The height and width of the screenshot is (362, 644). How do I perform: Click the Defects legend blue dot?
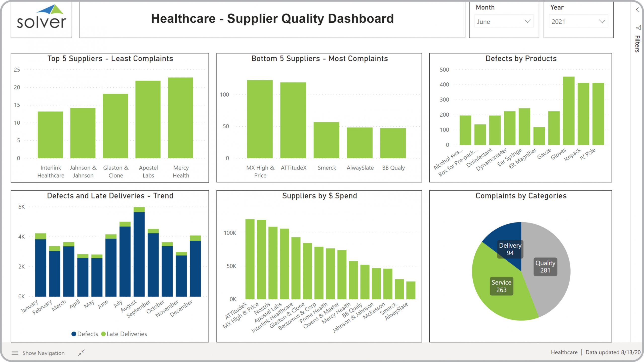click(74, 334)
